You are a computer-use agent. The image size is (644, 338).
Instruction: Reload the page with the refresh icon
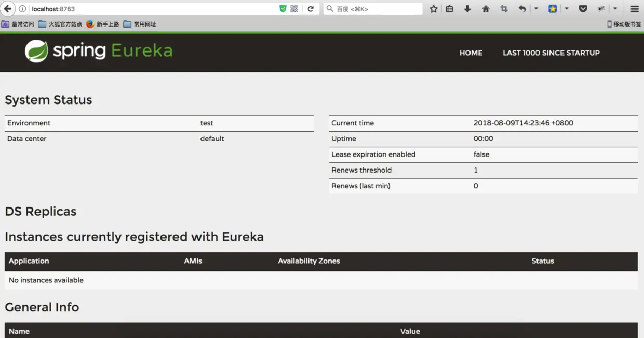pyautogui.click(x=311, y=9)
